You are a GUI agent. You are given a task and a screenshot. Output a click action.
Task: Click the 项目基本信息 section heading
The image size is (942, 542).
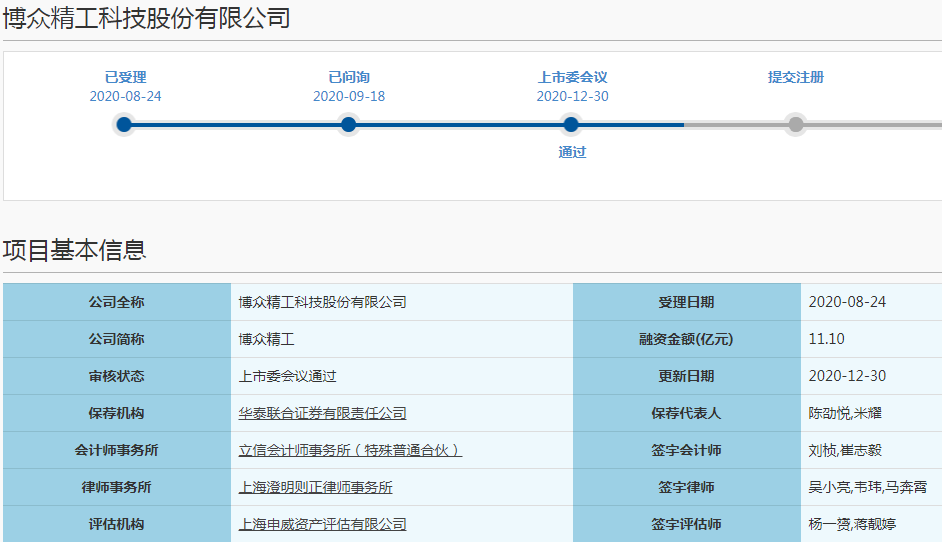tap(75, 250)
